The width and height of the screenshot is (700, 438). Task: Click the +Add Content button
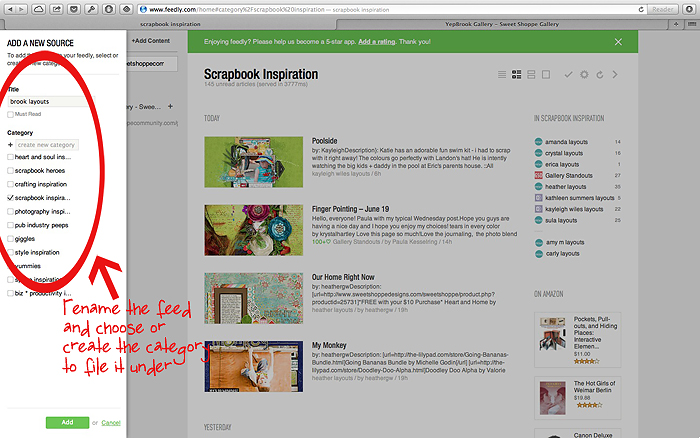150,41
